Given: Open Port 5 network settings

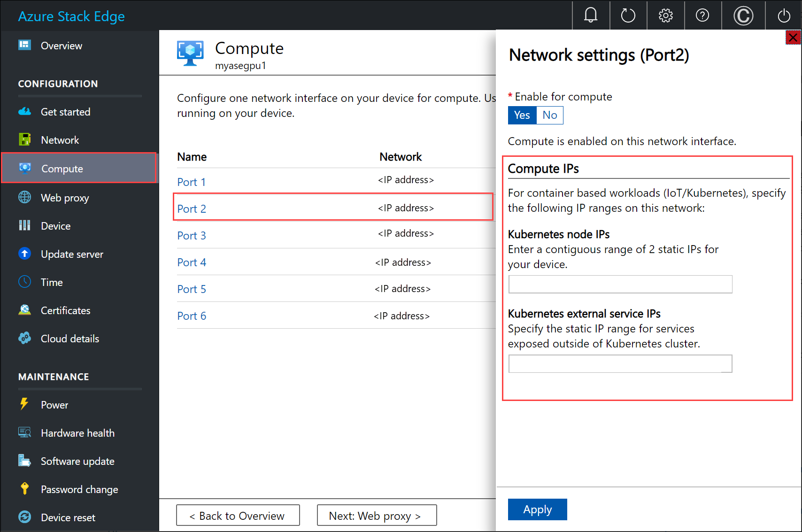Looking at the screenshot, I should click(191, 289).
